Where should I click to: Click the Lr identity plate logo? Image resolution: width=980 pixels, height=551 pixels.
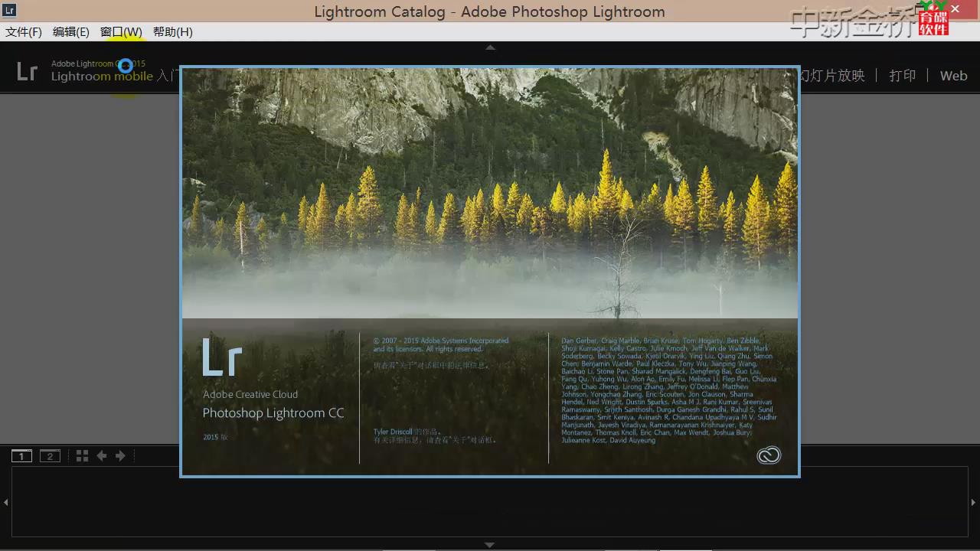click(x=27, y=72)
